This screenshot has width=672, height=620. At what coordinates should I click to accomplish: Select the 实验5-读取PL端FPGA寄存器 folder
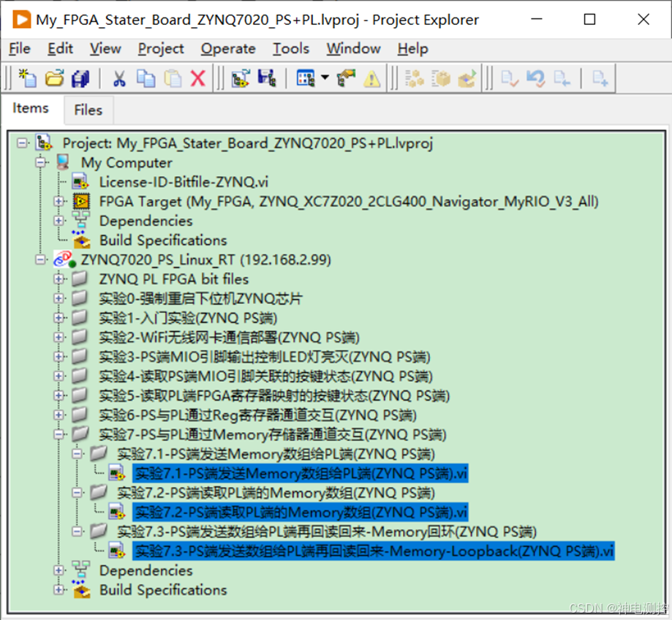click(x=274, y=396)
